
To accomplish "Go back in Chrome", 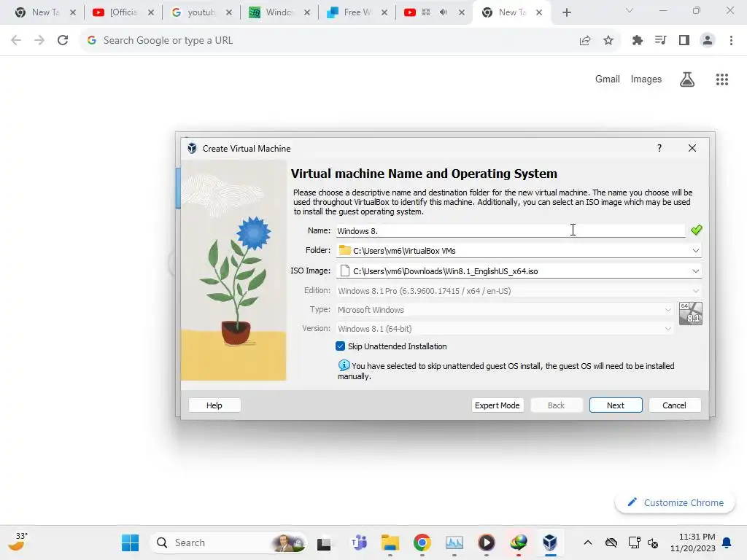I will [x=16, y=41].
